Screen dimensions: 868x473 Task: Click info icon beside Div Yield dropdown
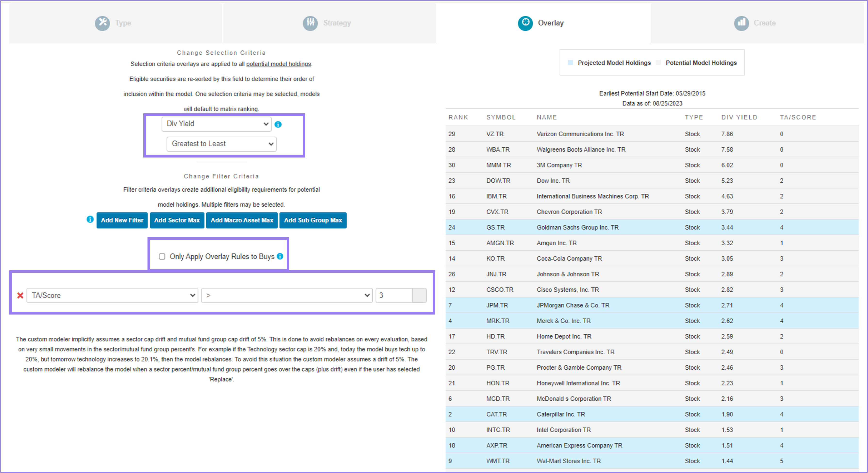(x=278, y=124)
